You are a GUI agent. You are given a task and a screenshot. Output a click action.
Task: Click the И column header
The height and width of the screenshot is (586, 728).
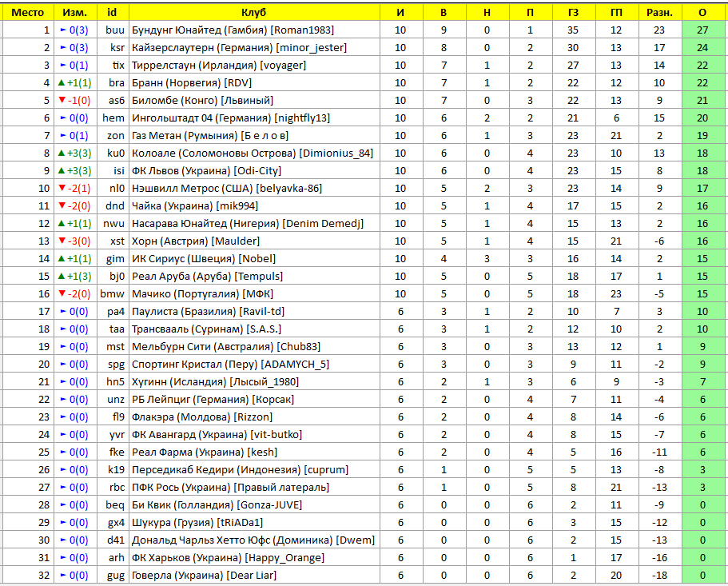tap(400, 13)
